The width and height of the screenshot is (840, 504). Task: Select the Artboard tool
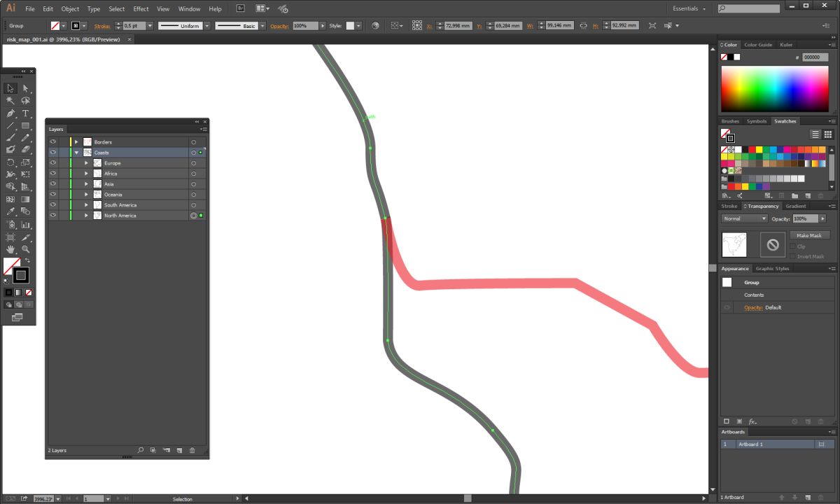tap(10, 237)
